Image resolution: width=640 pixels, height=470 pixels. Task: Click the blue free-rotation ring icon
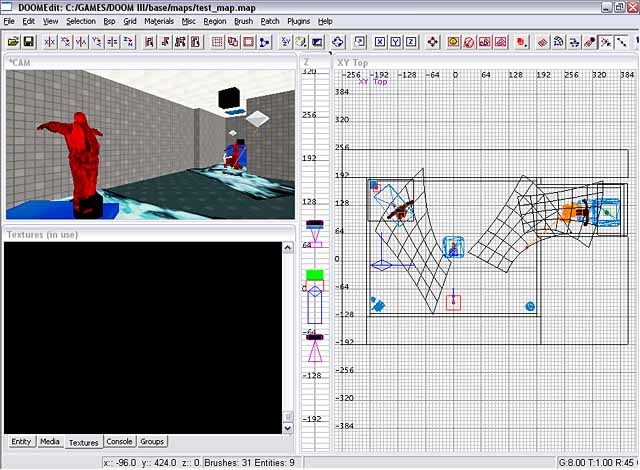coord(338,42)
